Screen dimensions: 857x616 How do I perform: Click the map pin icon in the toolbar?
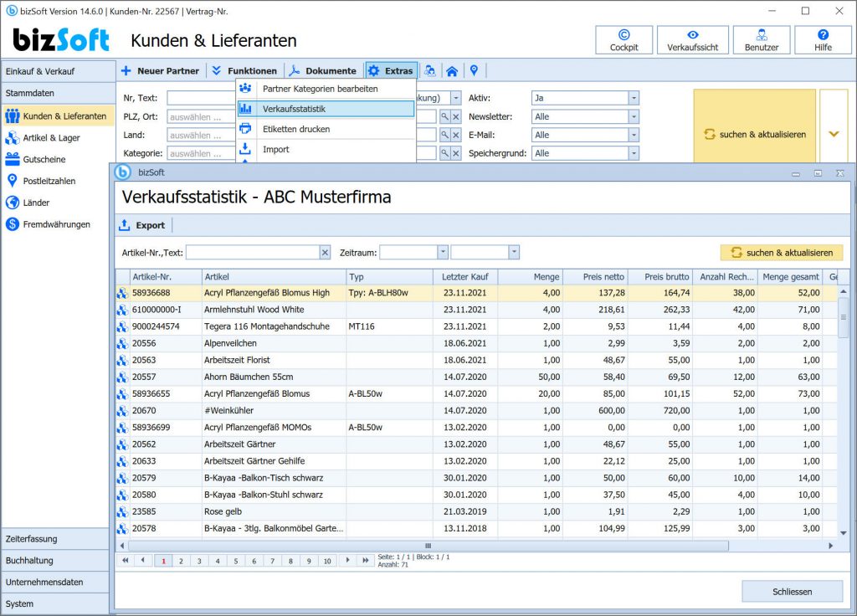tap(474, 70)
